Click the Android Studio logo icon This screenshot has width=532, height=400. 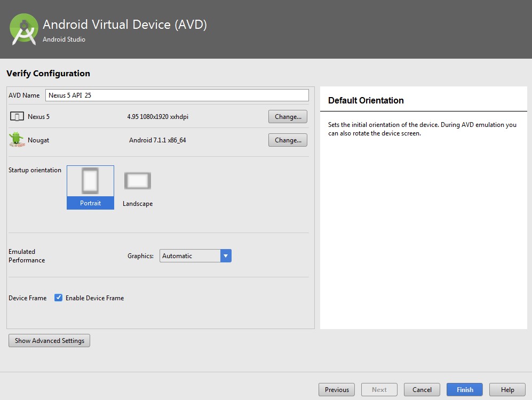tap(24, 29)
